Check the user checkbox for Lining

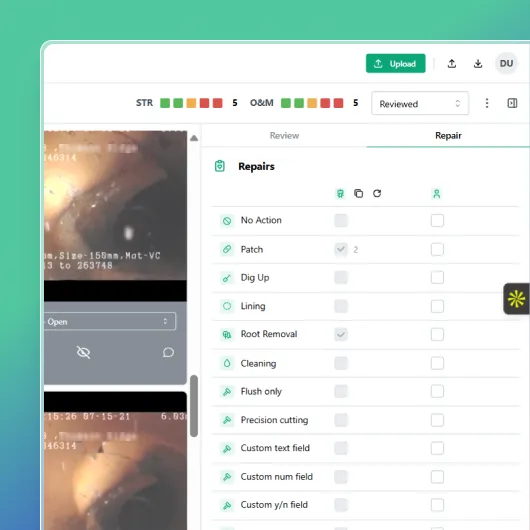pyautogui.click(x=437, y=306)
